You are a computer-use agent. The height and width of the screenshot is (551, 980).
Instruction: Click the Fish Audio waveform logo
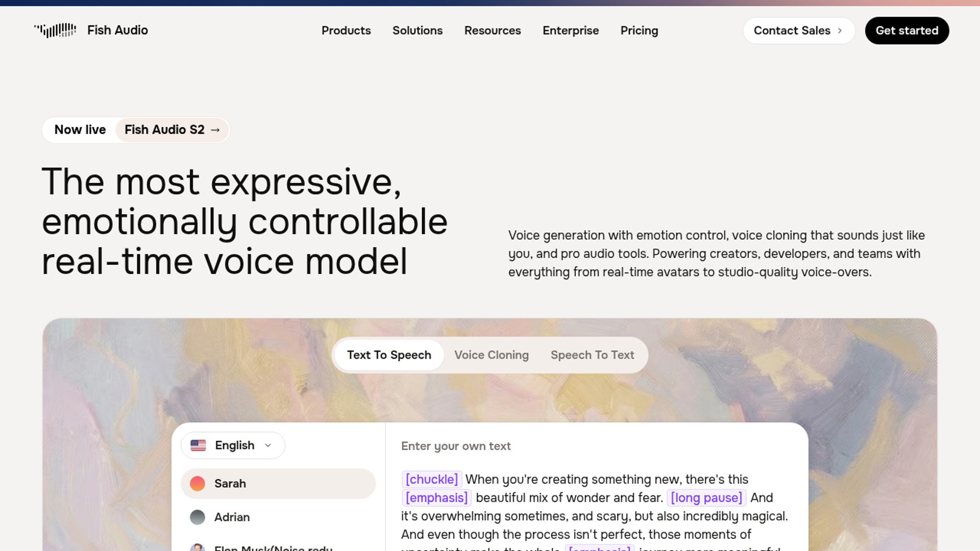click(x=55, y=30)
